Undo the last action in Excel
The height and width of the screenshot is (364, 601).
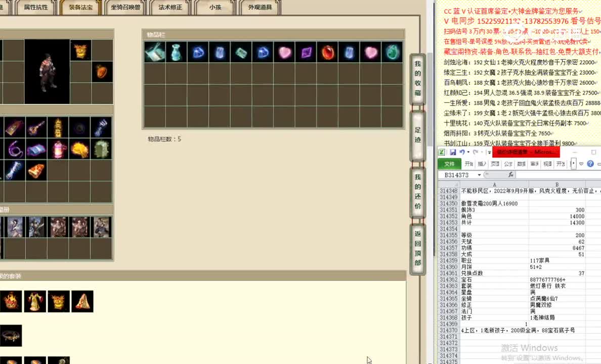point(462,152)
